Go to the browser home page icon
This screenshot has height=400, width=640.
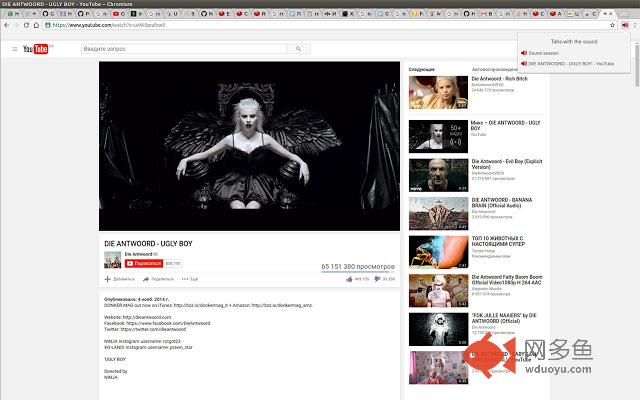point(36,25)
